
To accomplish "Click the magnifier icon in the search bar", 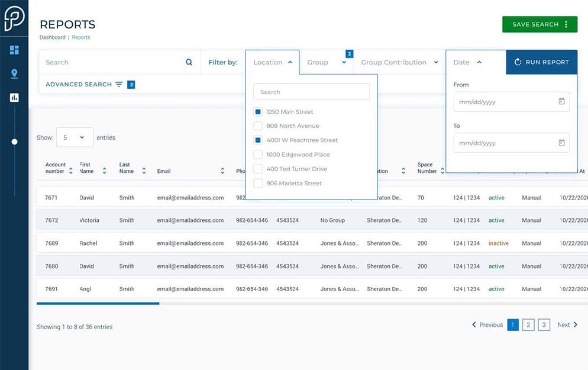I will pos(189,62).
